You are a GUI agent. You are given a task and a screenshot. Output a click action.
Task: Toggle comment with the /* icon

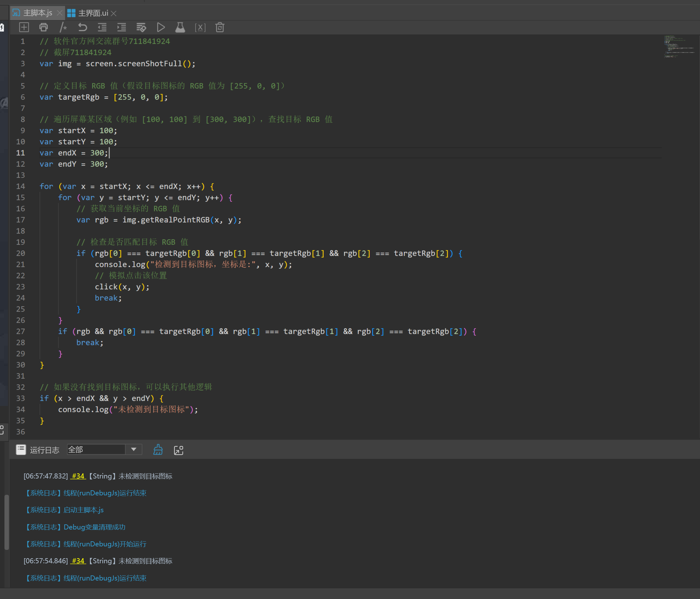(63, 27)
